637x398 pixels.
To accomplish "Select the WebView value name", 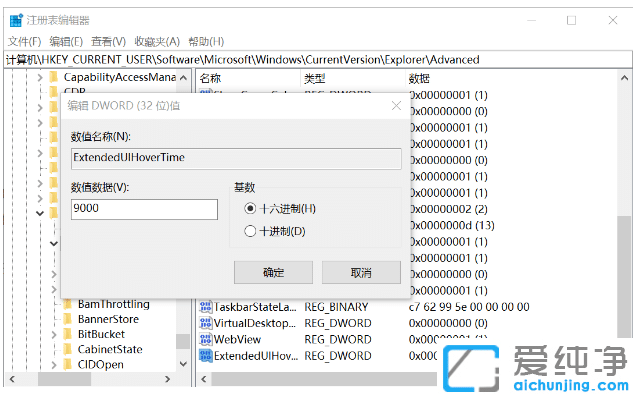I will 237,340.
